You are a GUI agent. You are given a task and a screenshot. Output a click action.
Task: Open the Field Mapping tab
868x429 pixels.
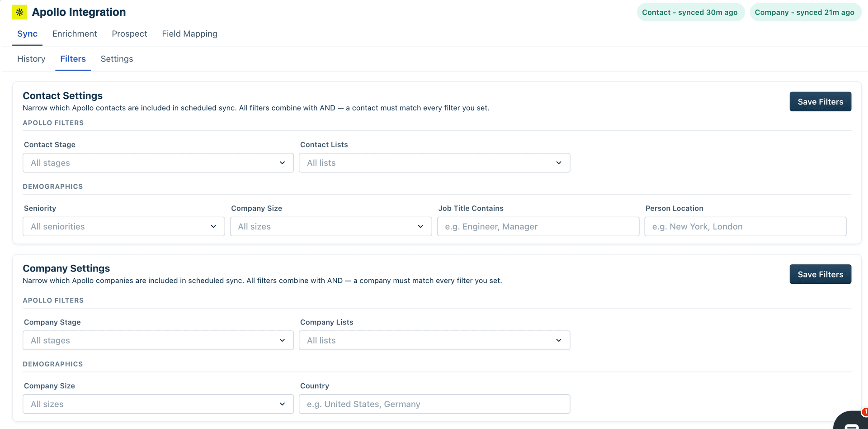pos(189,34)
